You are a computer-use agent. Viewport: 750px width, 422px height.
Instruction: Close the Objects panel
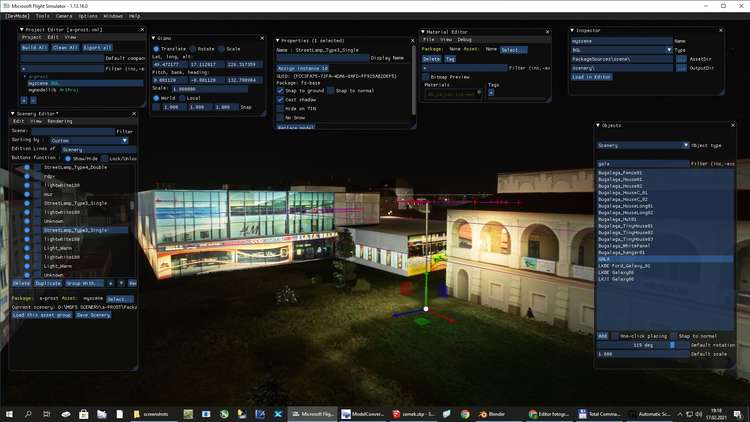[x=733, y=125]
